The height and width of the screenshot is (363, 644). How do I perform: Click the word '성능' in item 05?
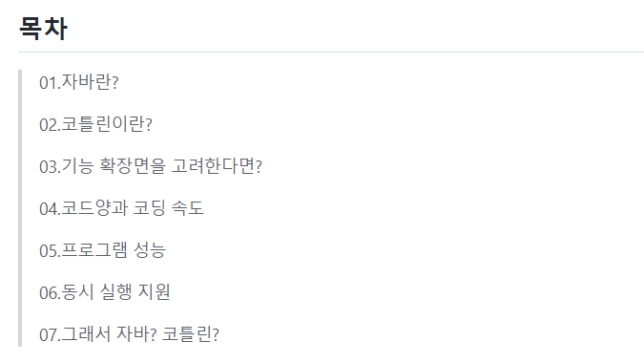150,250
